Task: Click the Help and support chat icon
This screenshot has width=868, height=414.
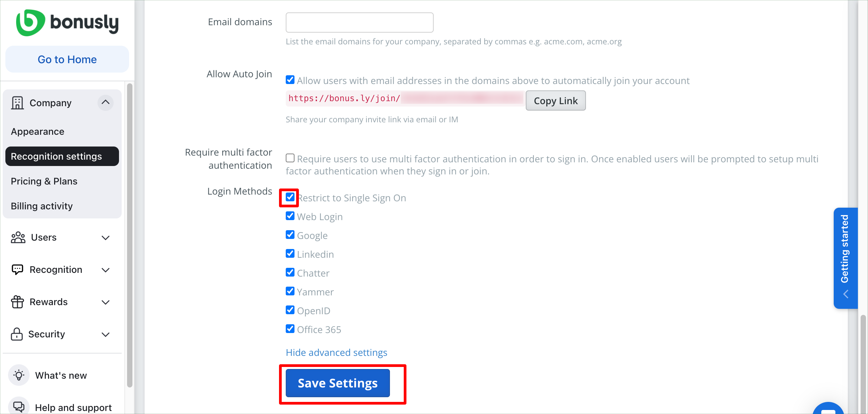Action: pyautogui.click(x=19, y=407)
